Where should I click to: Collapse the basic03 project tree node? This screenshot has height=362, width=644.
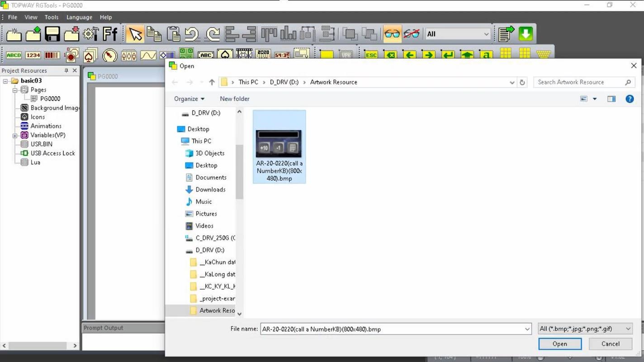coord(5,81)
